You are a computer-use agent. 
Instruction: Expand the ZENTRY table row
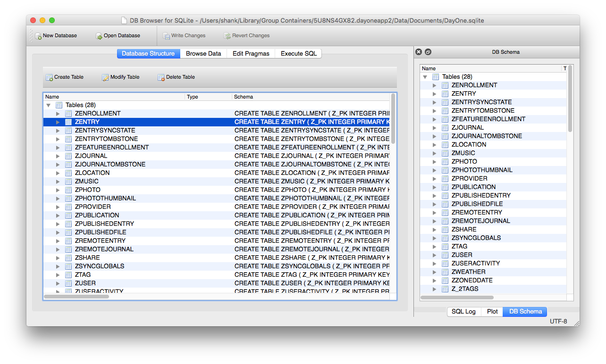tap(58, 122)
